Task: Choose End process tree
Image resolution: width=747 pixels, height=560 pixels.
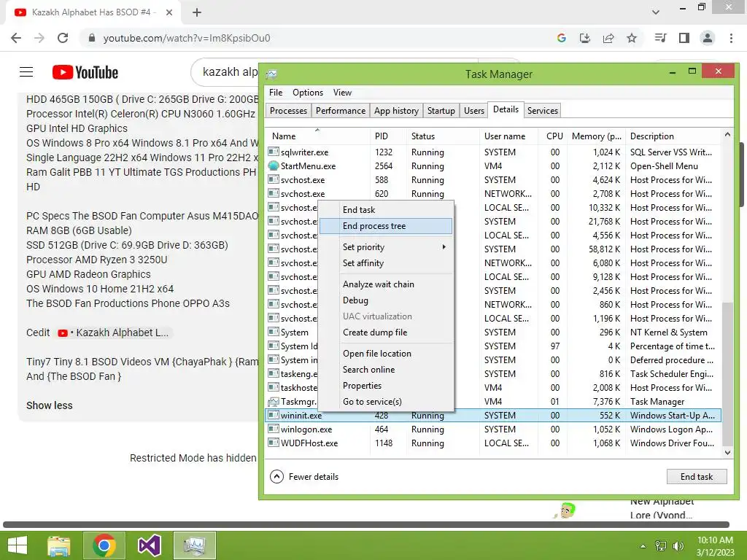Action: pos(386,226)
